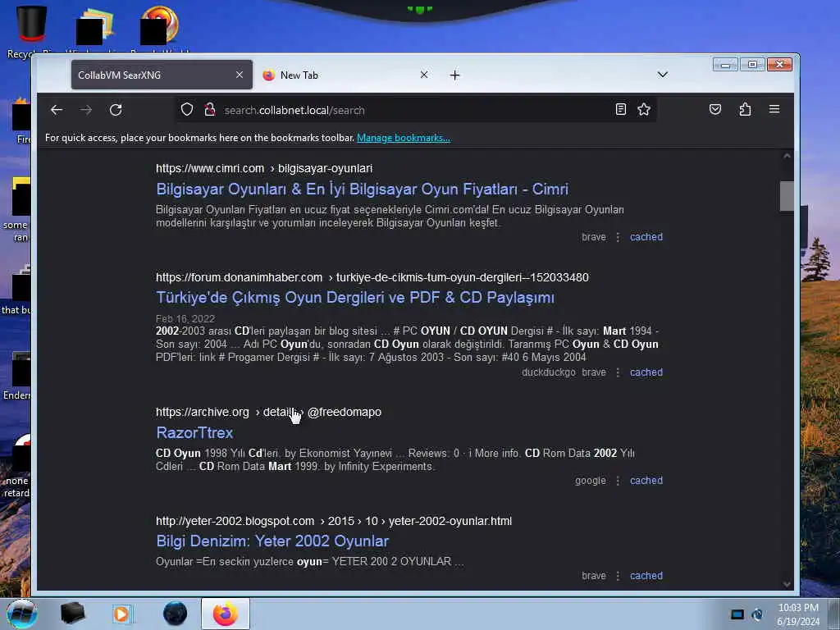The height and width of the screenshot is (630, 840).
Task: Open the black box taskbar icon
Action: (x=72, y=614)
